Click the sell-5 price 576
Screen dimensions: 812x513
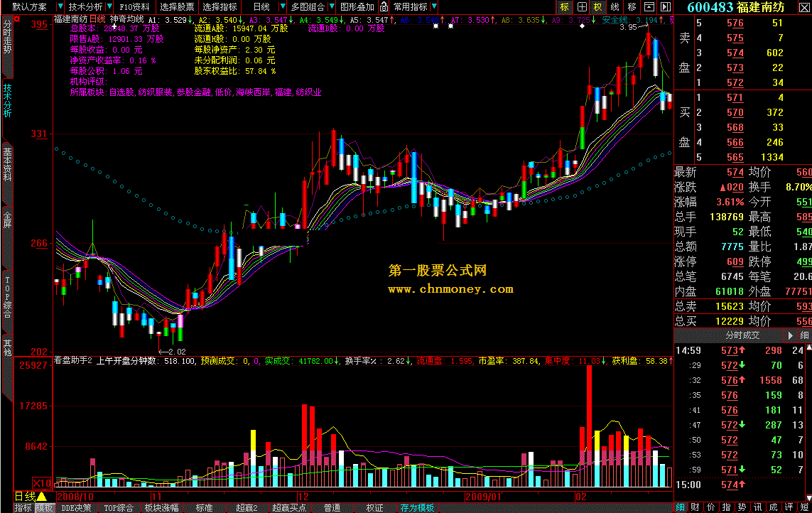point(735,23)
